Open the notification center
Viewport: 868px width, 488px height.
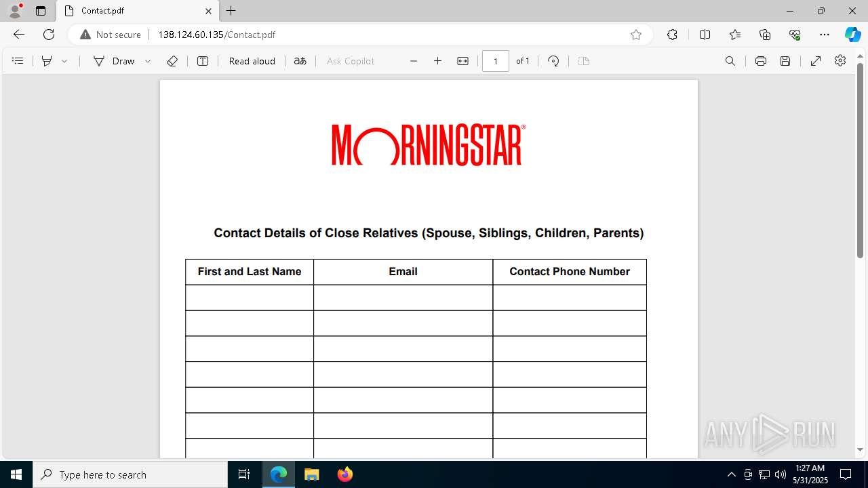click(846, 474)
